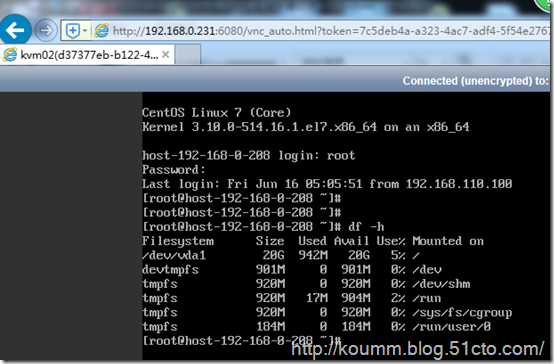Close the kvm02 tab

point(165,54)
